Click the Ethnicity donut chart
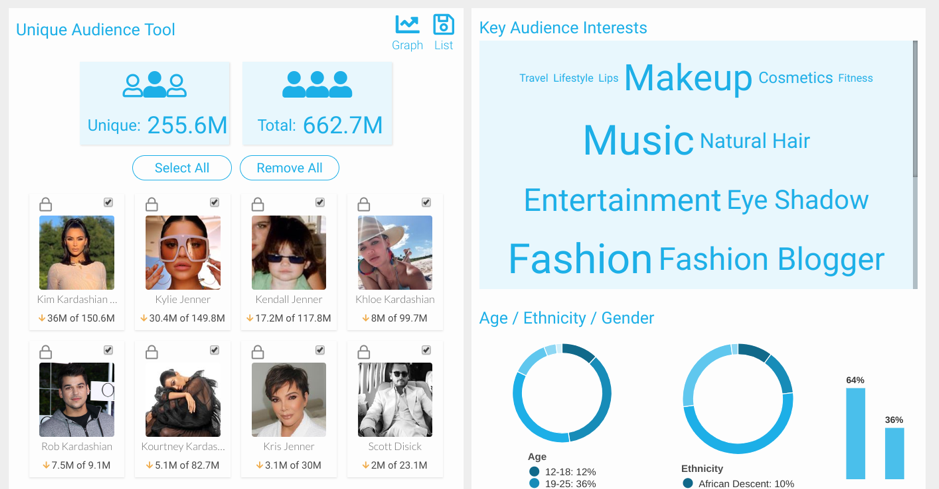Screen dimensions: 939x489 tap(738, 399)
